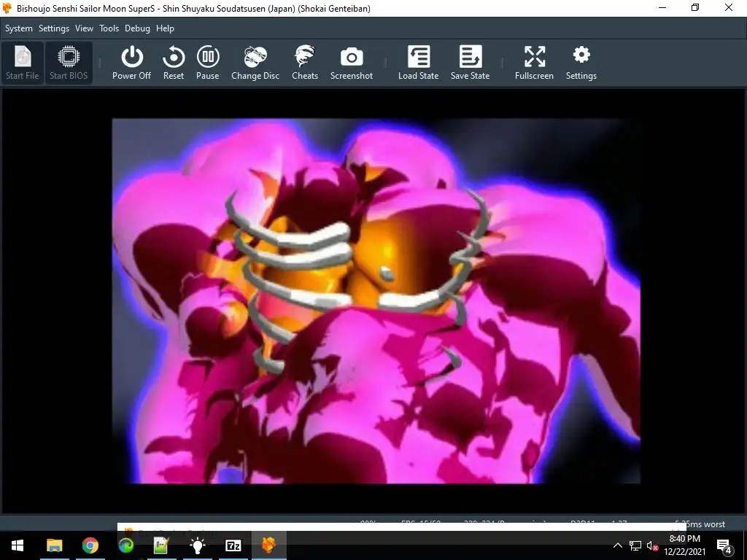This screenshot has width=747, height=560.
Task: Open File Explorer from taskbar
Action: click(54, 545)
